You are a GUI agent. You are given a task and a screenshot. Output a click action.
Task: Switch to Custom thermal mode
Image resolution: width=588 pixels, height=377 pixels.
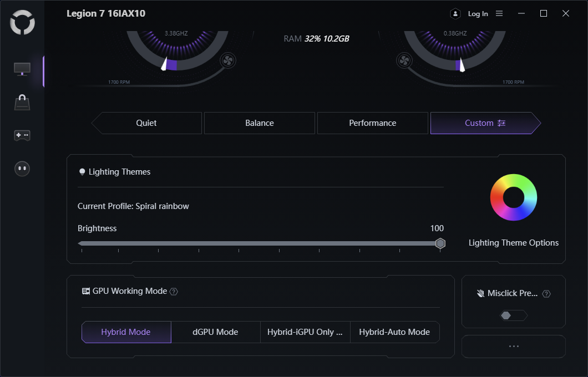pos(485,123)
